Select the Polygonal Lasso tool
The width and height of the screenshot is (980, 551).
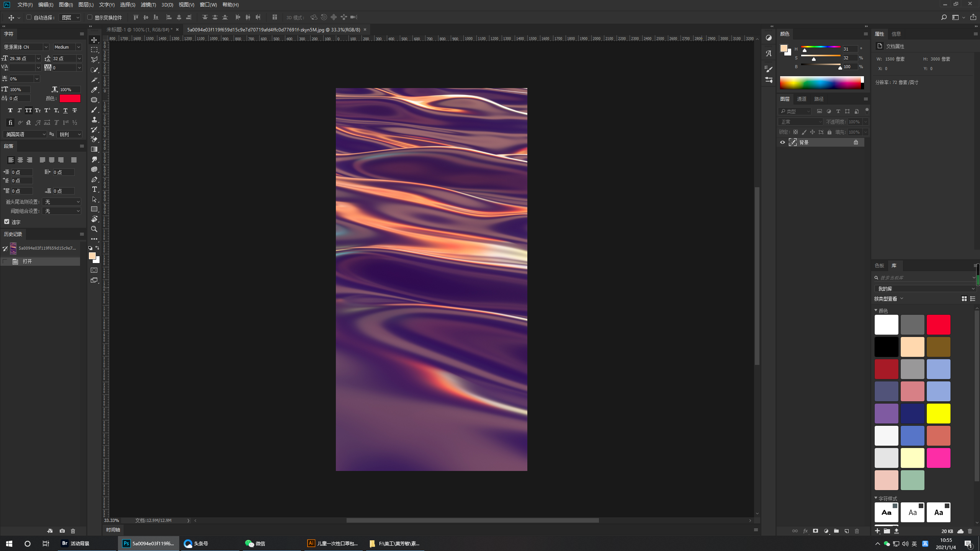coord(94,60)
